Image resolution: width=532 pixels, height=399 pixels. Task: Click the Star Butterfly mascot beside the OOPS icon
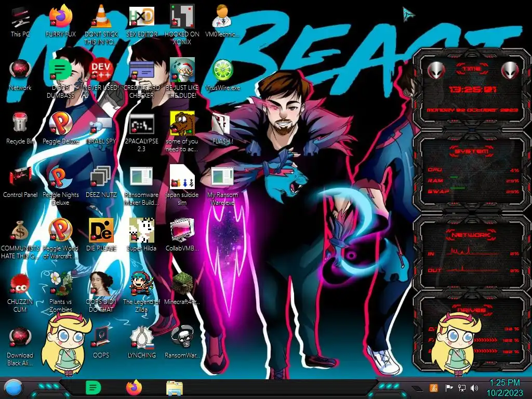(x=66, y=343)
